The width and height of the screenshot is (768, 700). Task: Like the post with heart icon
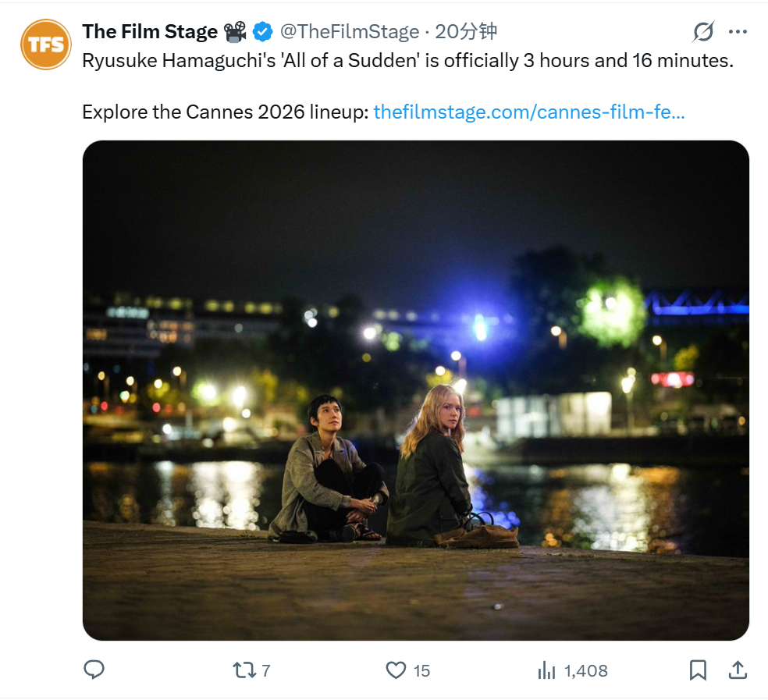point(396,670)
